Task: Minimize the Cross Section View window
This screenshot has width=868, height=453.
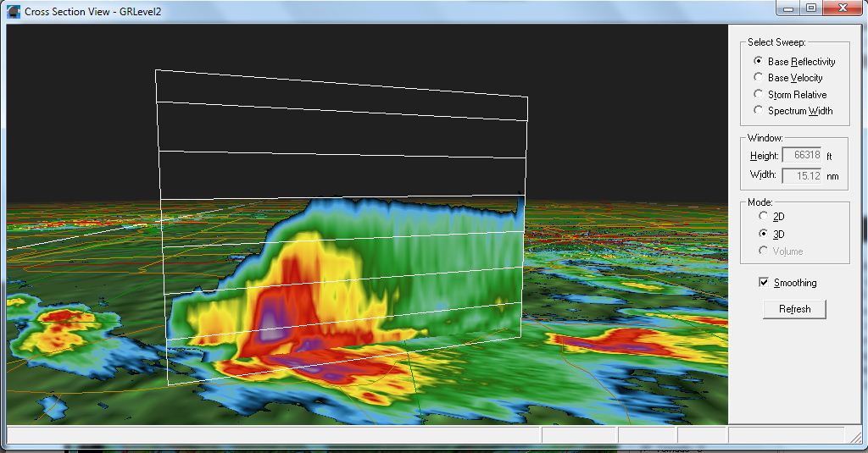Action: (x=788, y=8)
